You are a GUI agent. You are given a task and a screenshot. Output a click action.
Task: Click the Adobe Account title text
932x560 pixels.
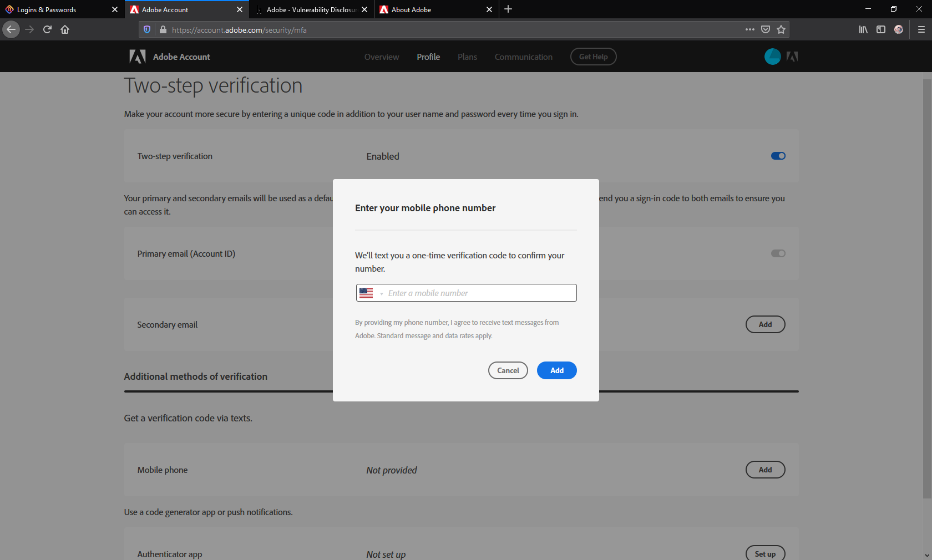tap(181, 57)
